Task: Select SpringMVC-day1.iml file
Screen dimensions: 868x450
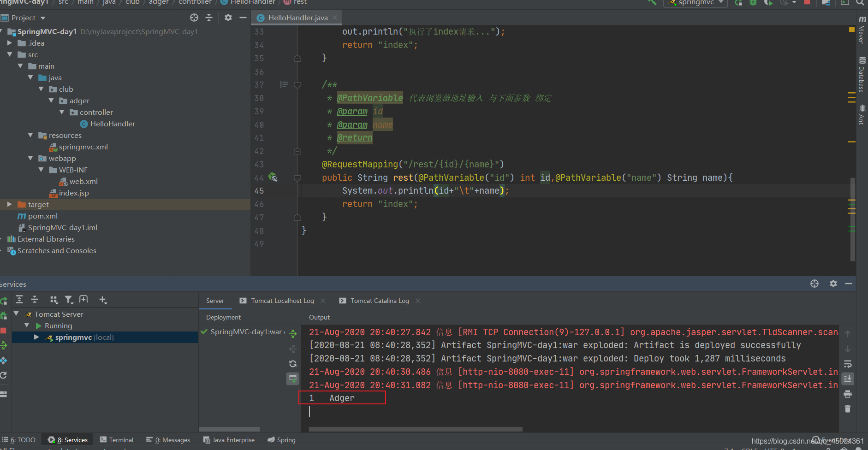Action: 58,227
